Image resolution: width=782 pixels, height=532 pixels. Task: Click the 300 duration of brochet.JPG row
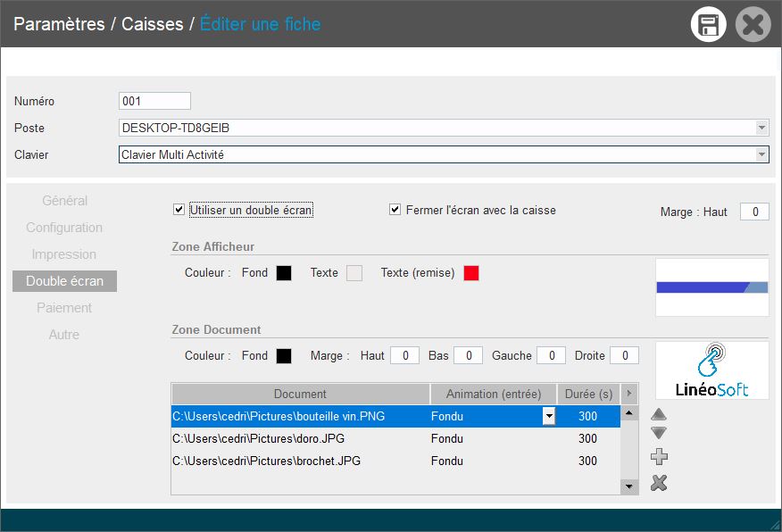pos(588,461)
